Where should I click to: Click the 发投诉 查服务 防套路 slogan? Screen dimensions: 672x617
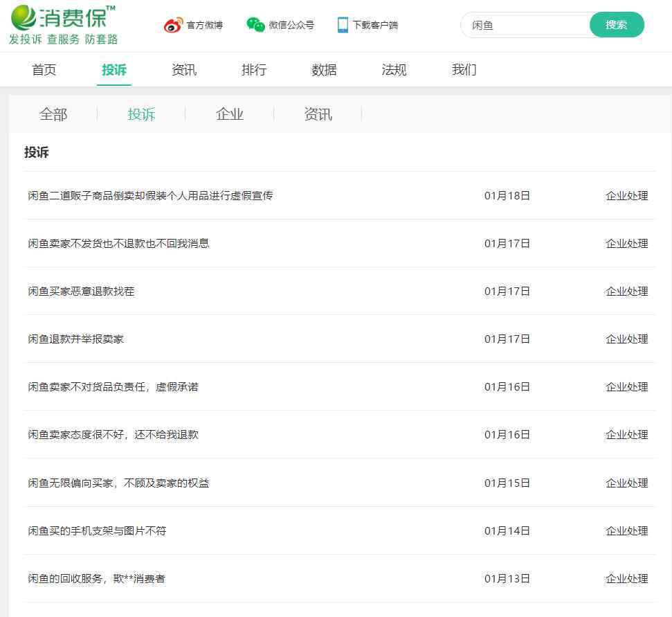click(64, 39)
